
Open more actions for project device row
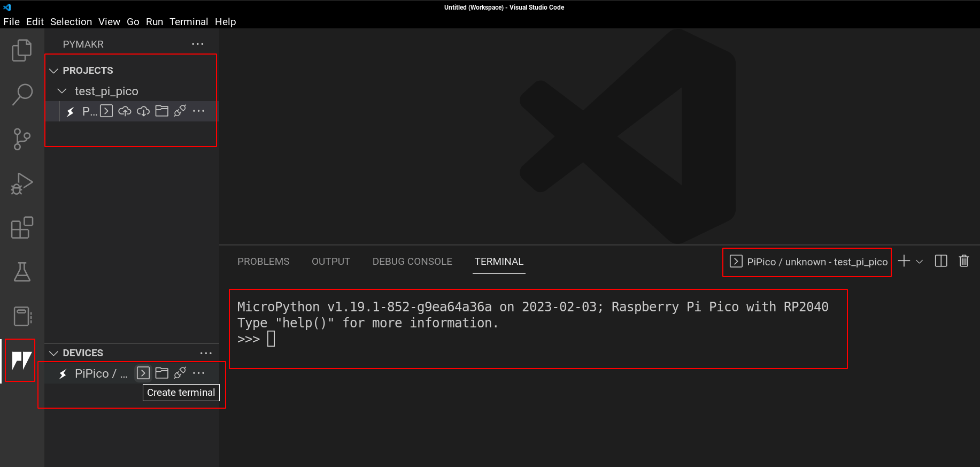(198, 111)
